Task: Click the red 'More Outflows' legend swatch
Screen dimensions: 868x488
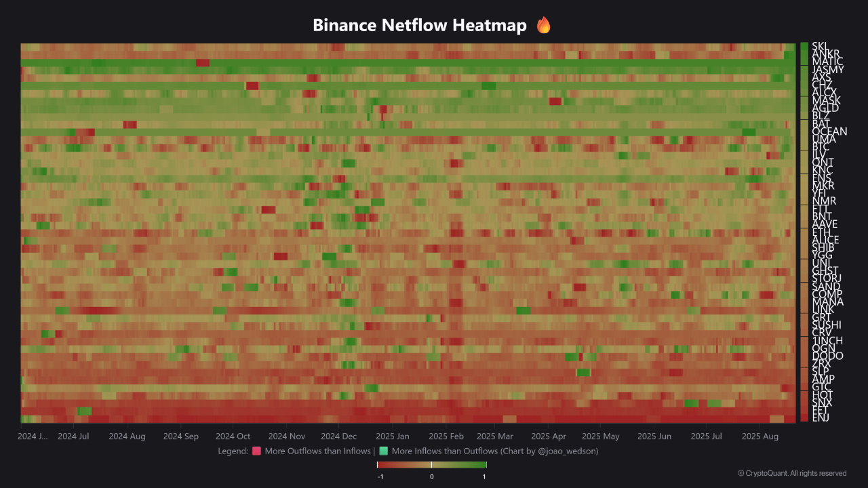Action: click(256, 451)
